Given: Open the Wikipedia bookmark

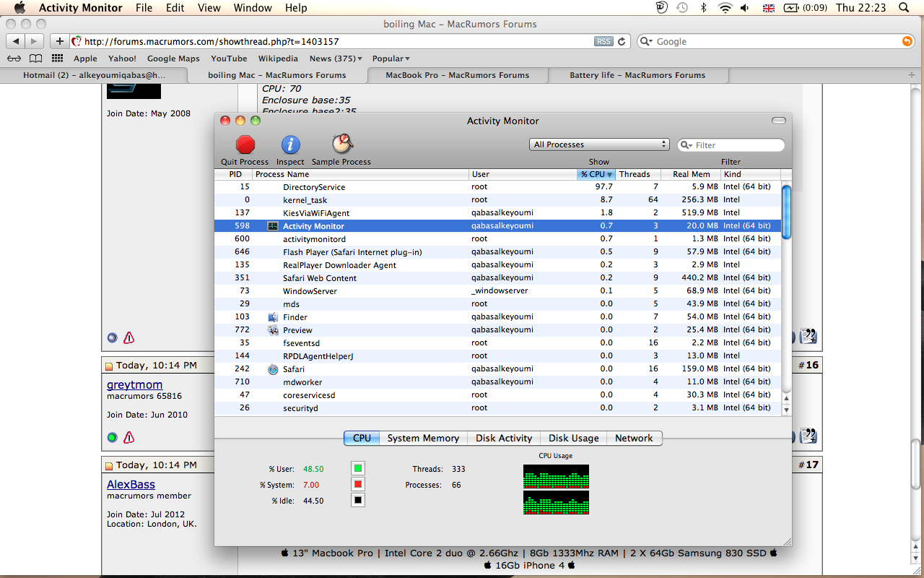Looking at the screenshot, I should point(278,59).
